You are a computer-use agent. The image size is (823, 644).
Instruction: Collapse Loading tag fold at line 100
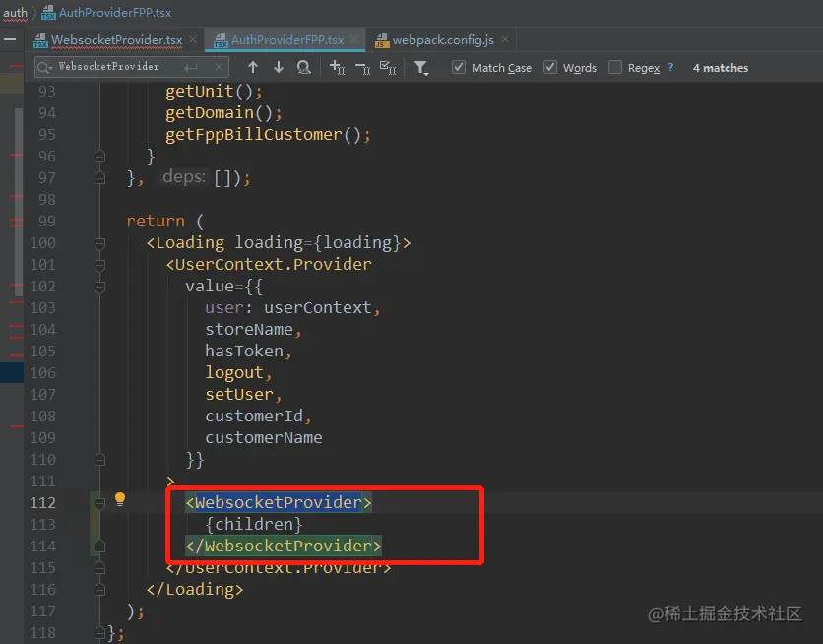(x=99, y=243)
